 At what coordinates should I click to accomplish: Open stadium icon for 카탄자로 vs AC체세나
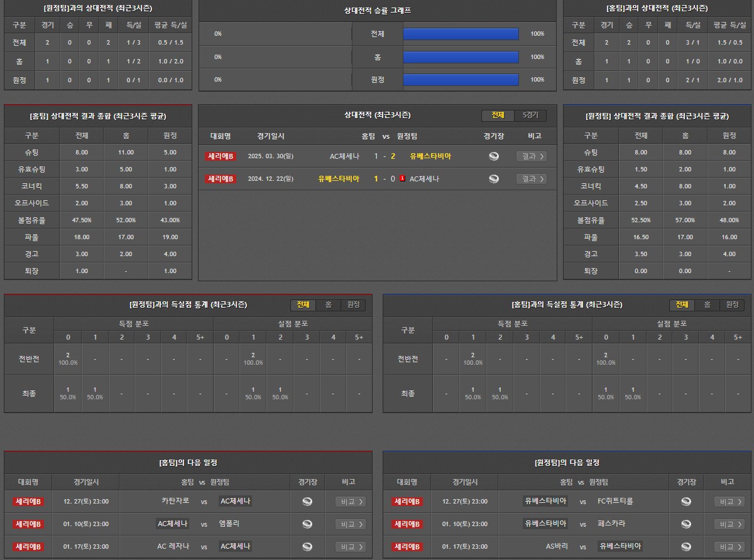pyautogui.click(x=307, y=502)
